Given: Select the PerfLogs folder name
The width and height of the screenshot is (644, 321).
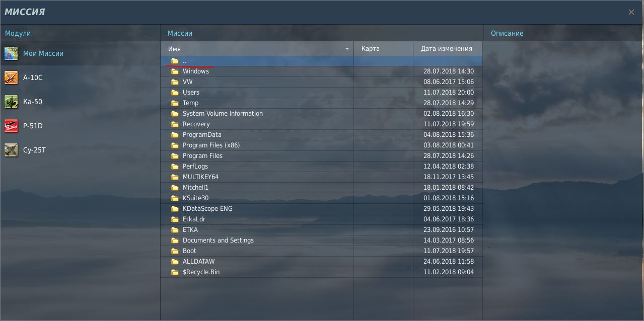Looking at the screenshot, I should coord(195,167).
